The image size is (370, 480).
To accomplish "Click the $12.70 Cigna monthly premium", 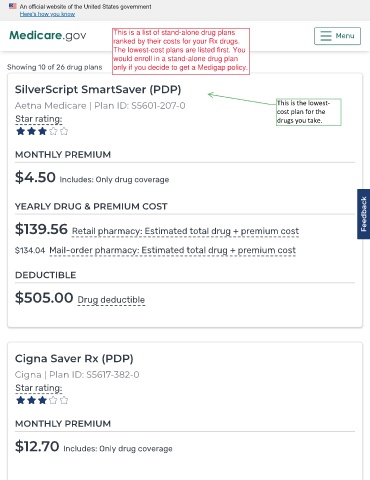I will tap(37, 446).
